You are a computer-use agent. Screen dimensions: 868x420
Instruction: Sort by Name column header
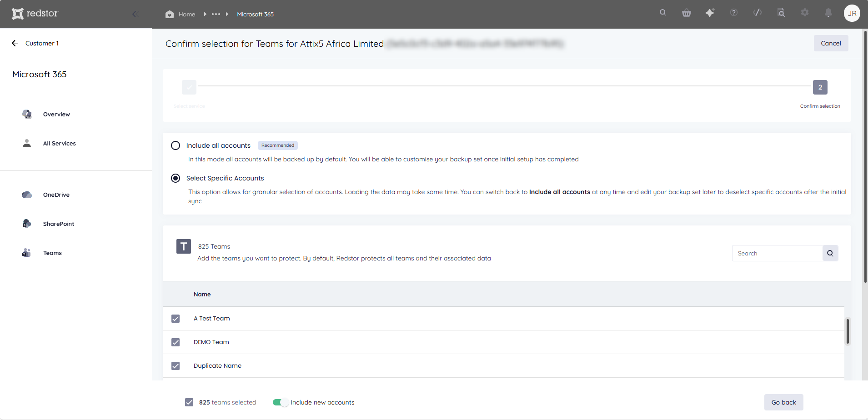[x=202, y=295]
